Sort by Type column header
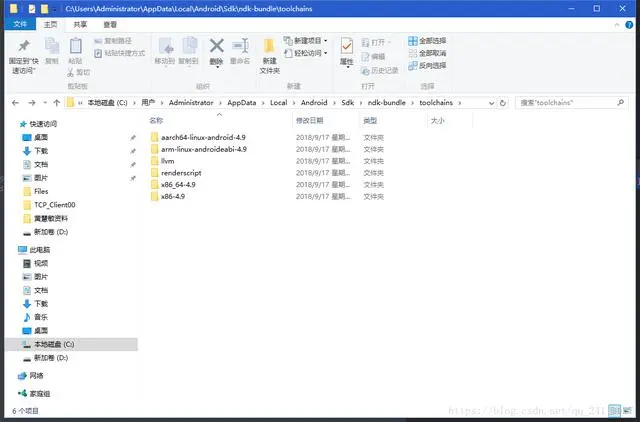Viewport: 640px width, 422px height. tap(370, 120)
